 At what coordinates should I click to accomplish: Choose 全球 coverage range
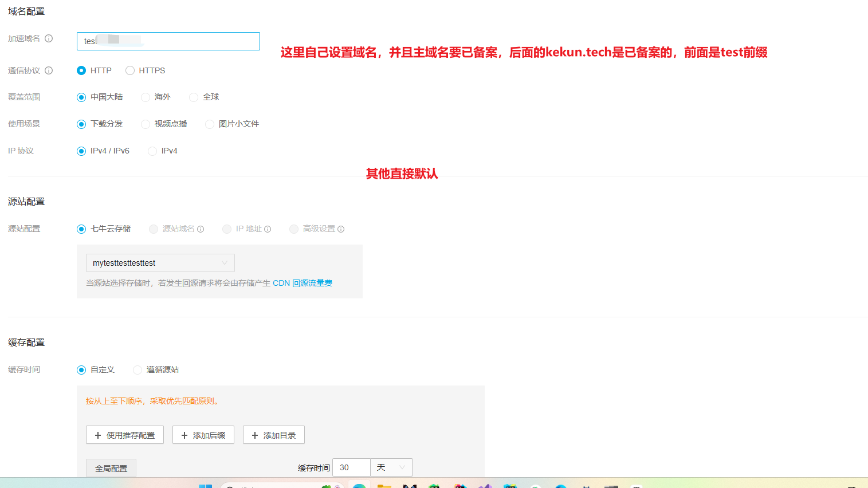(x=194, y=97)
